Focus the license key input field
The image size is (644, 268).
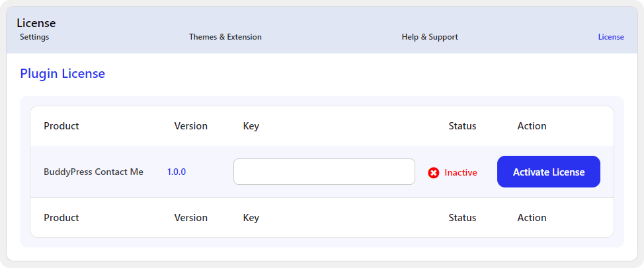[x=324, y=172]
